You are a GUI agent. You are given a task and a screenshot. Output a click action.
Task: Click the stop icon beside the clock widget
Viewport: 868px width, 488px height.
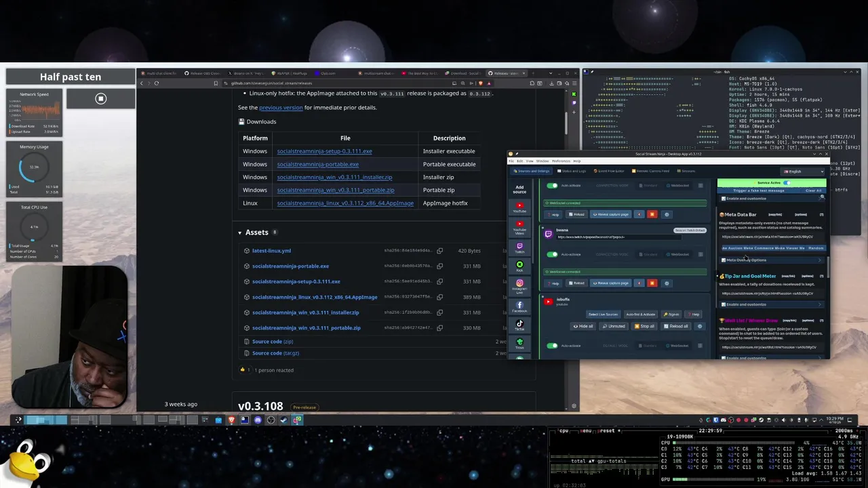(100, 99)
